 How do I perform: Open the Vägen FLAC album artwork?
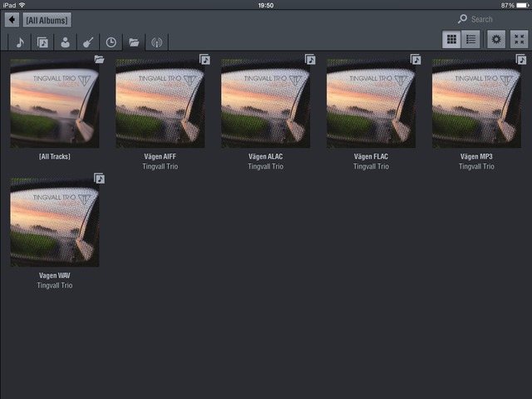point(372,103)
